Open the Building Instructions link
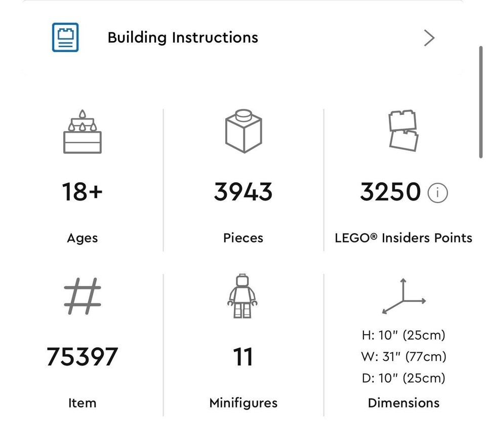Image resolution: width=486 pixels, height=448 pixels. 183,38
